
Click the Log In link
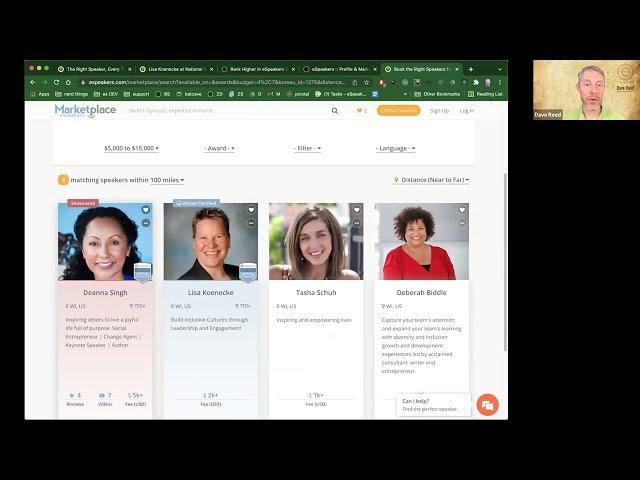467,111
